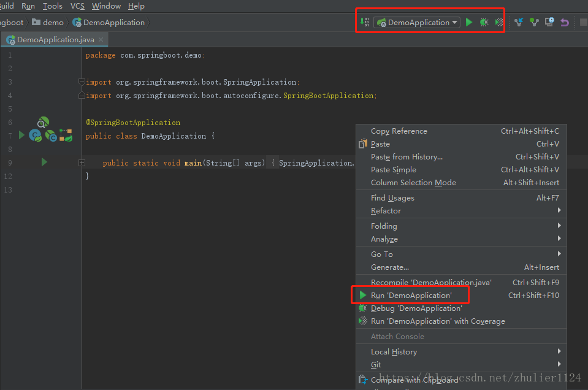Click the VCS Commit icon

[x=534, y=22]
